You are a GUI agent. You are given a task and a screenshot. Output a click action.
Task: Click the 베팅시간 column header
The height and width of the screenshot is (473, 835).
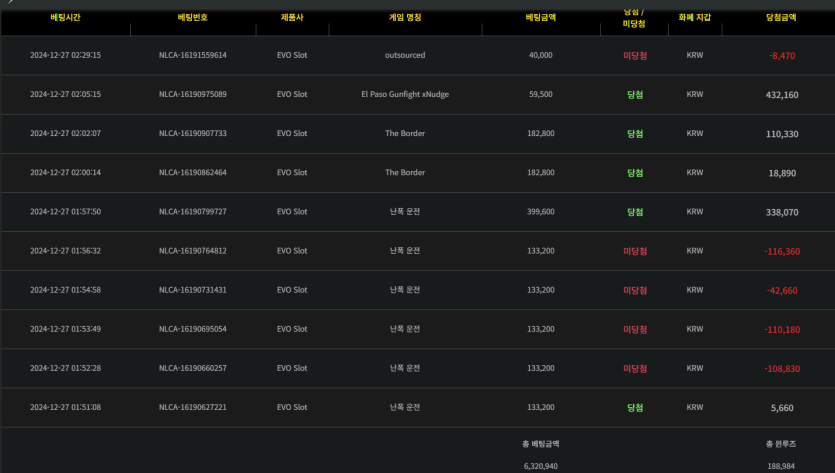click(x=65, y=17)
